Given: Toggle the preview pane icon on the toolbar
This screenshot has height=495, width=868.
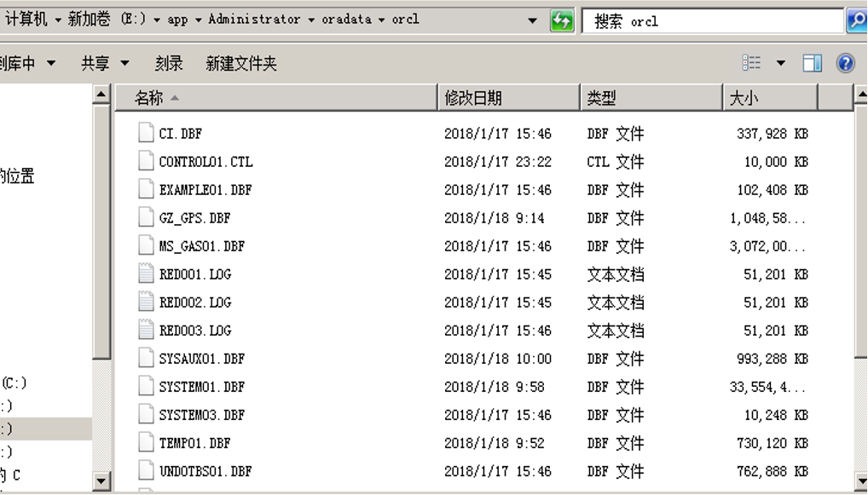Looking at the screenshot, I should [812, 62].
